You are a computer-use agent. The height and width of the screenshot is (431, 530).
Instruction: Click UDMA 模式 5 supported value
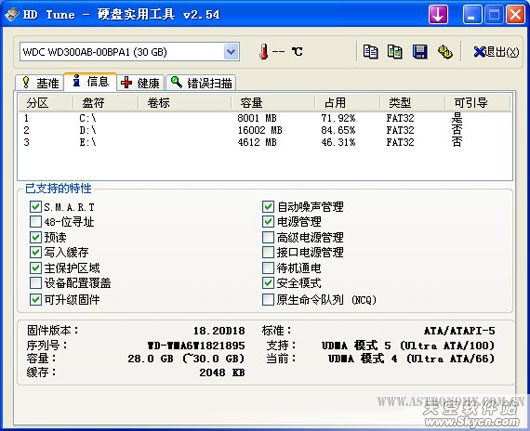(408, 345)
